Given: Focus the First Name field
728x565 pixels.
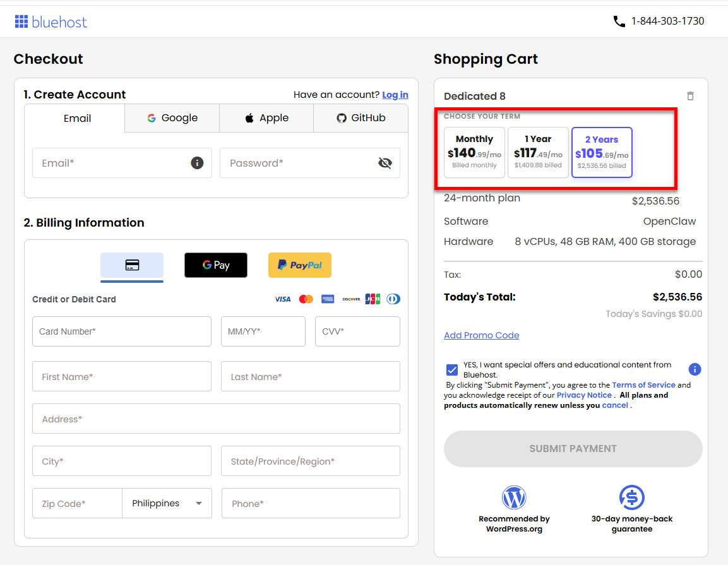Looking at the screenshot, I should click(x=122, y=376).
